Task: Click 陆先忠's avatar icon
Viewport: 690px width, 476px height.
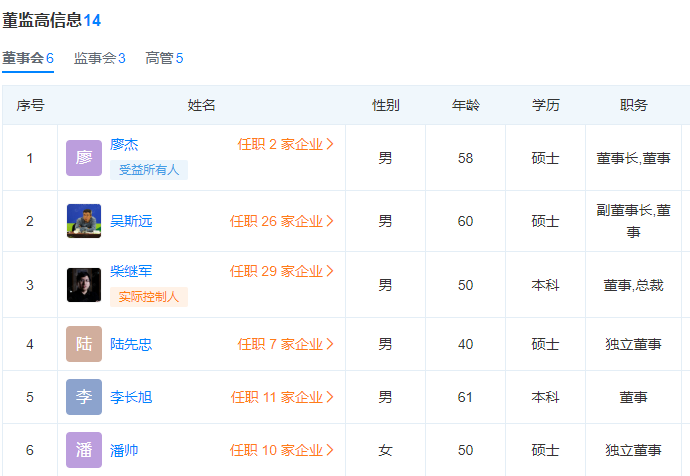Action: [84, 344]
